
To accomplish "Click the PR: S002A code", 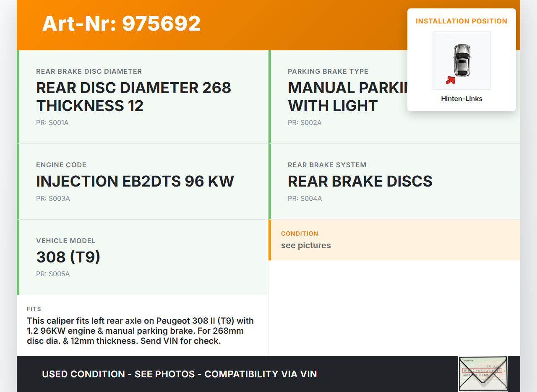I will pos(305,123).
